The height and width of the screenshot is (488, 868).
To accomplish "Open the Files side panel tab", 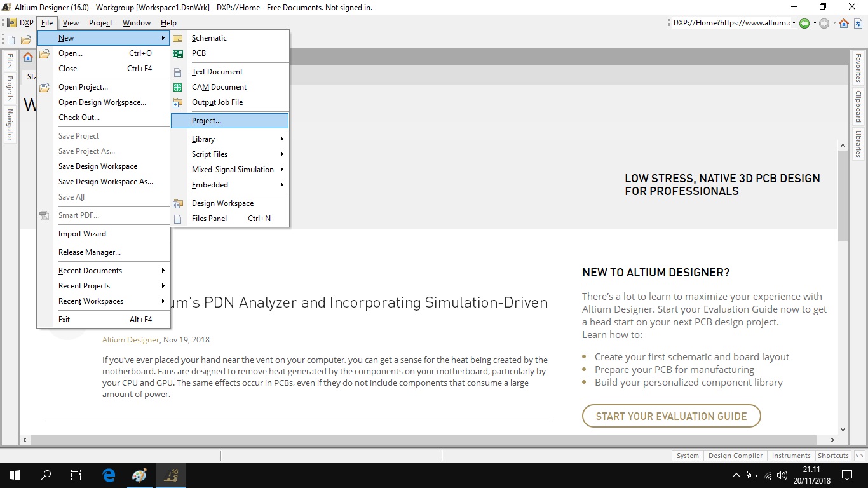I will (10, 61).
